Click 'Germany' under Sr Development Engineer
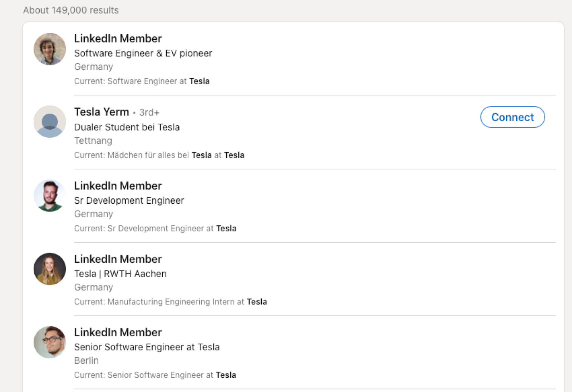Viewport: 572px width, 392px height. pos(94,214)
